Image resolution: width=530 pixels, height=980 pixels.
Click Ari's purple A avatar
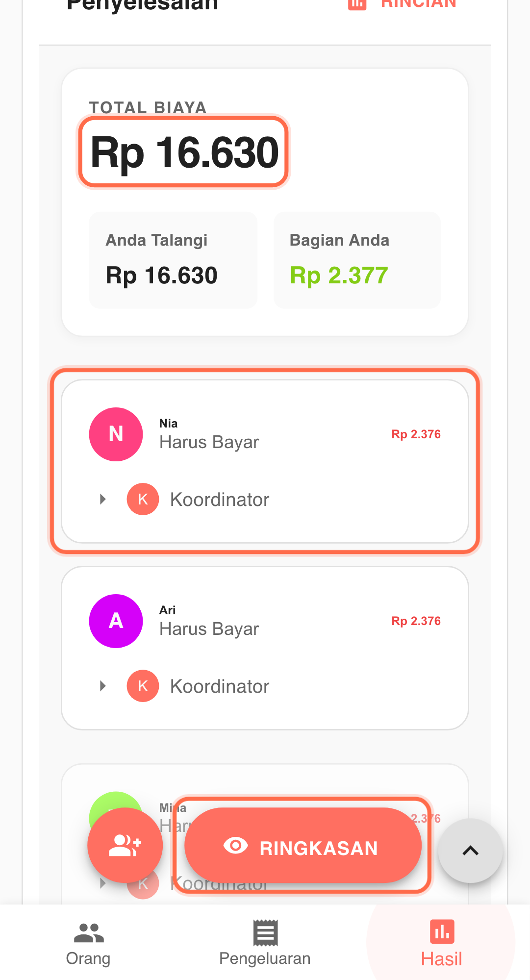pyautogui.click(x=116, y=621)
